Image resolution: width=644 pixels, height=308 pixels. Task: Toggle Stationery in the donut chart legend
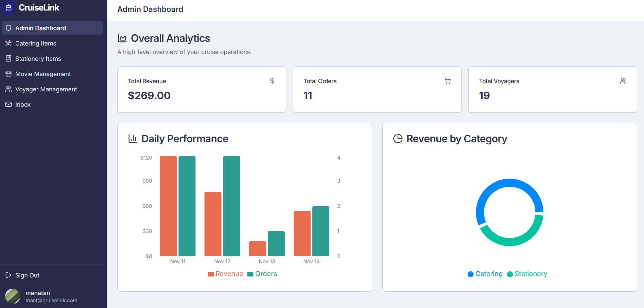click(527, 274)
